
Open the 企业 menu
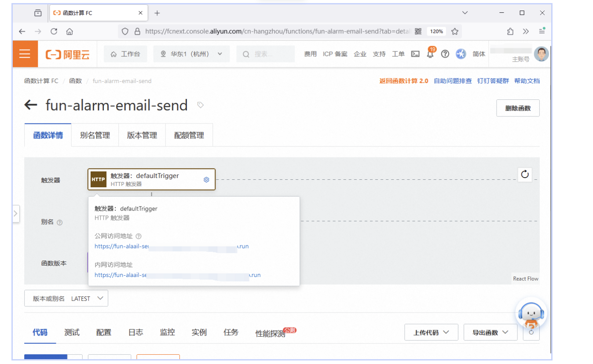click(360, 54)
